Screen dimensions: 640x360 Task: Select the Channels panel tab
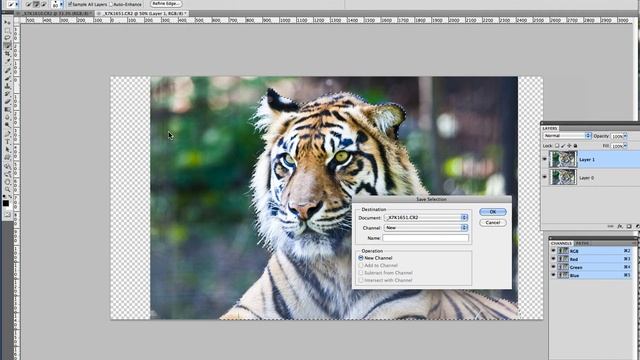pos(561,243)
